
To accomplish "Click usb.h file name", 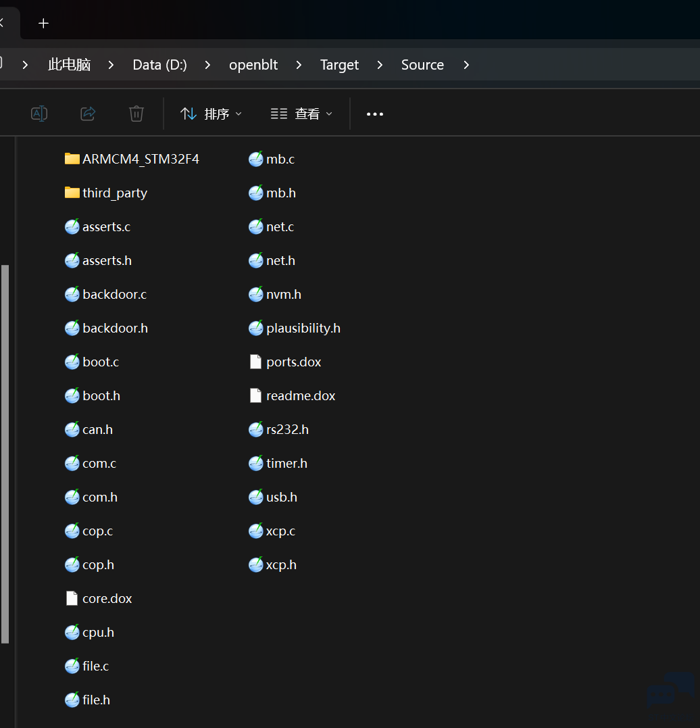I will pos(281,498).
